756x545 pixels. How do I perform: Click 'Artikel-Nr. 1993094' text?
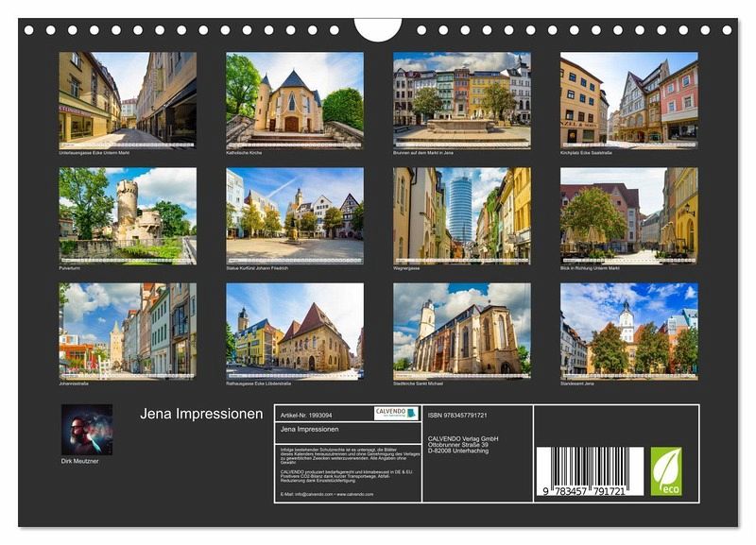coord(306,415)
